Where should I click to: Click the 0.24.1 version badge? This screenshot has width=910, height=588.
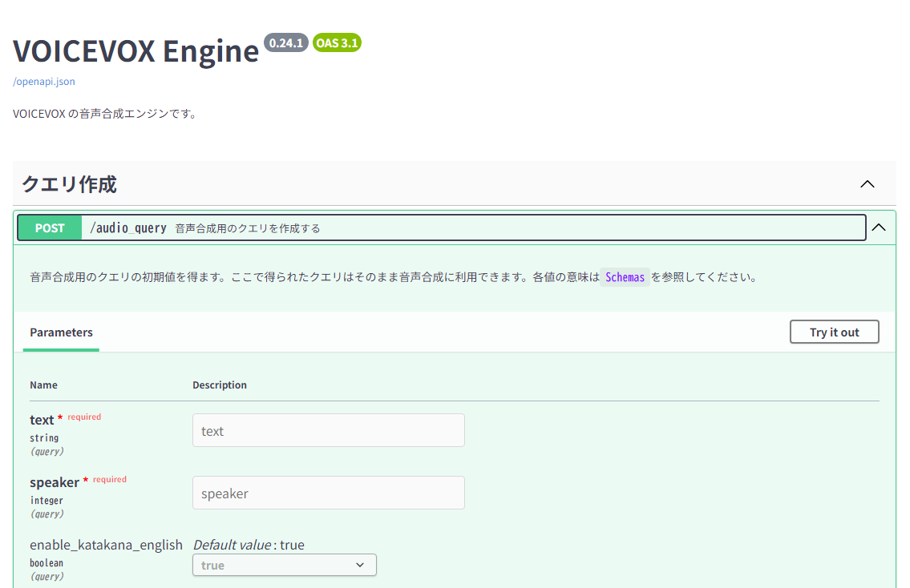(x=286, y=43)
